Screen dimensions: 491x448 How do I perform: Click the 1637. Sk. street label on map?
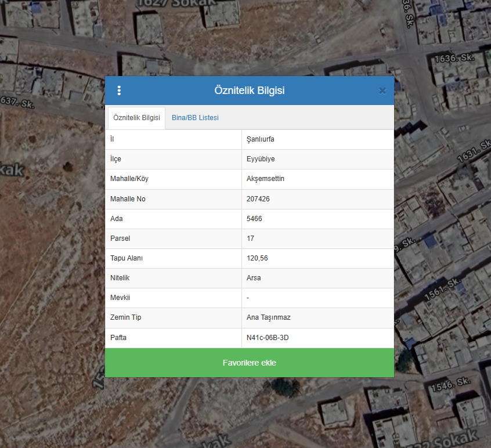(17, 103)
